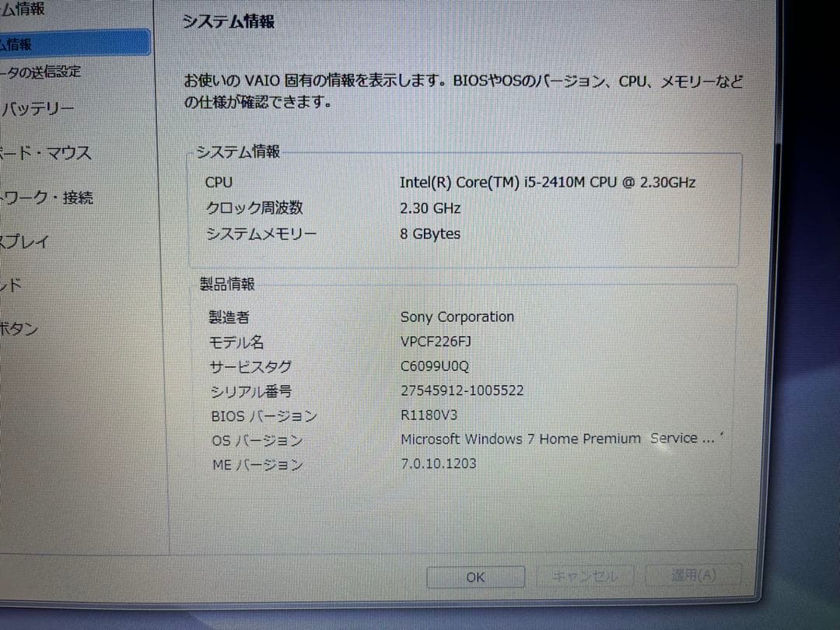
Task: Click the システム情報 group box title
Action: [x=238, y=152]
